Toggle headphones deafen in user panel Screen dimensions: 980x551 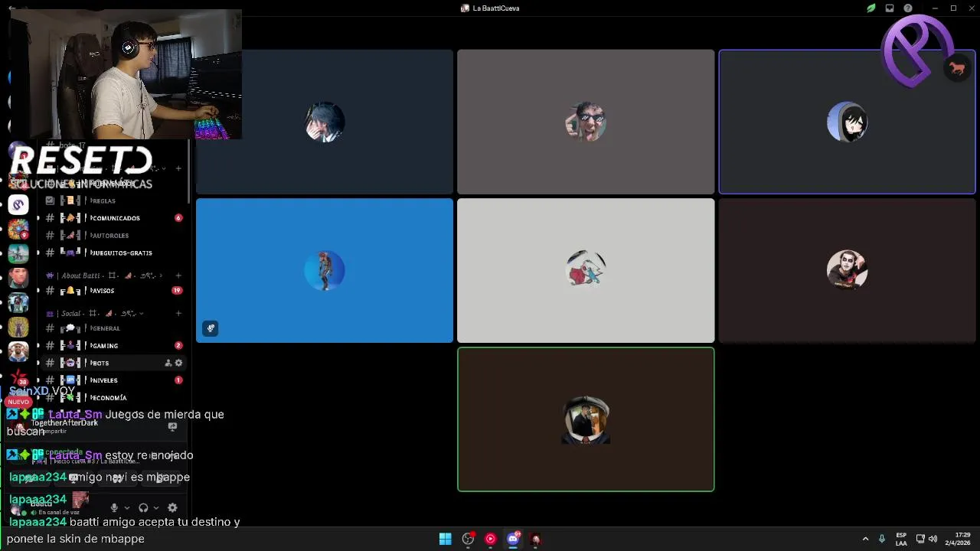click(143, 507)
